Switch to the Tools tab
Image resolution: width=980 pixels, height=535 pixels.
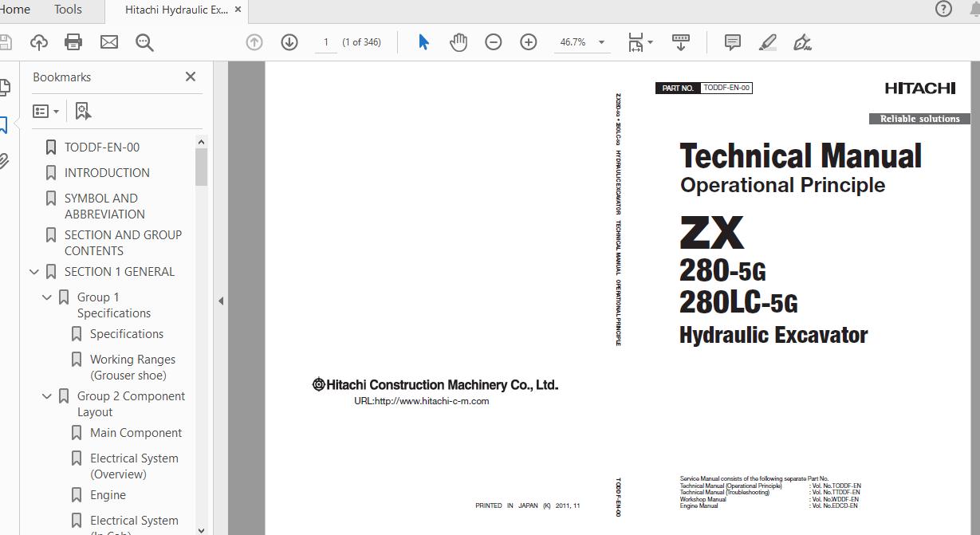pos(68,10)
